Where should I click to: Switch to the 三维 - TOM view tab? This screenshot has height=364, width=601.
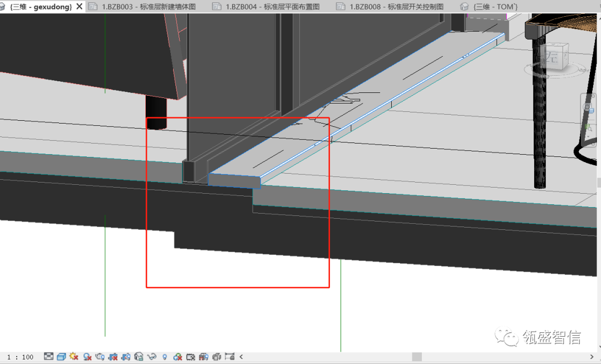pos(495,7)
